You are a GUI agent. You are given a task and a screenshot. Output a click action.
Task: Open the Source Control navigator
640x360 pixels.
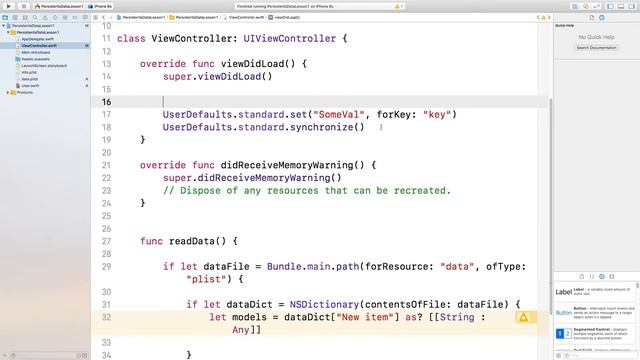point(15,18)
